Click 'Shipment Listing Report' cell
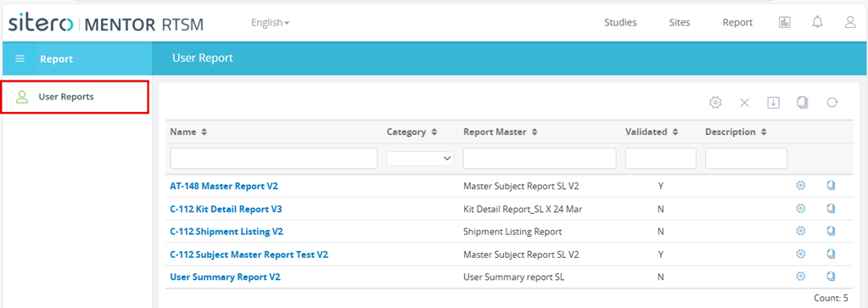Viewport: 868px width, 308px height. click(512, 232)
